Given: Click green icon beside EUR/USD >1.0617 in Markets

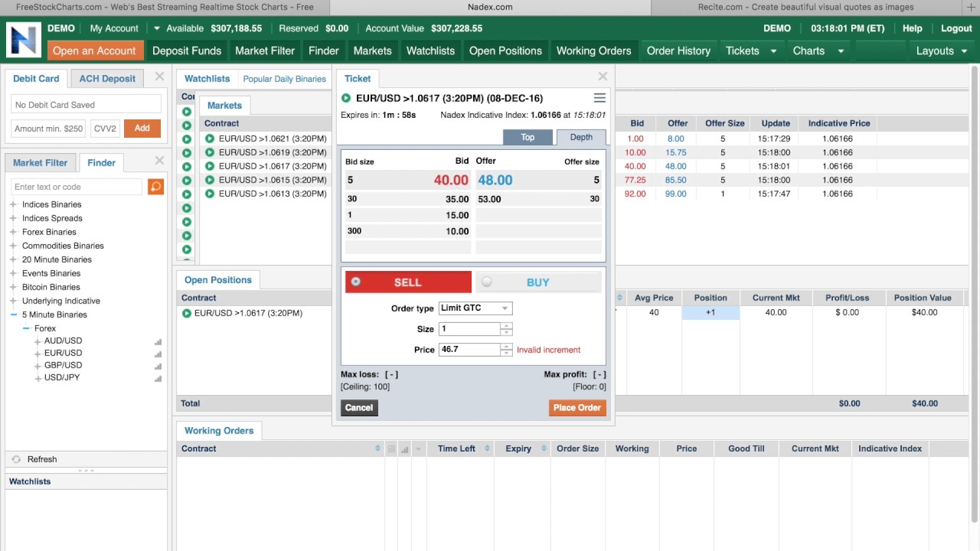Looking at the screenshot, I should click(x=209, y=166).
